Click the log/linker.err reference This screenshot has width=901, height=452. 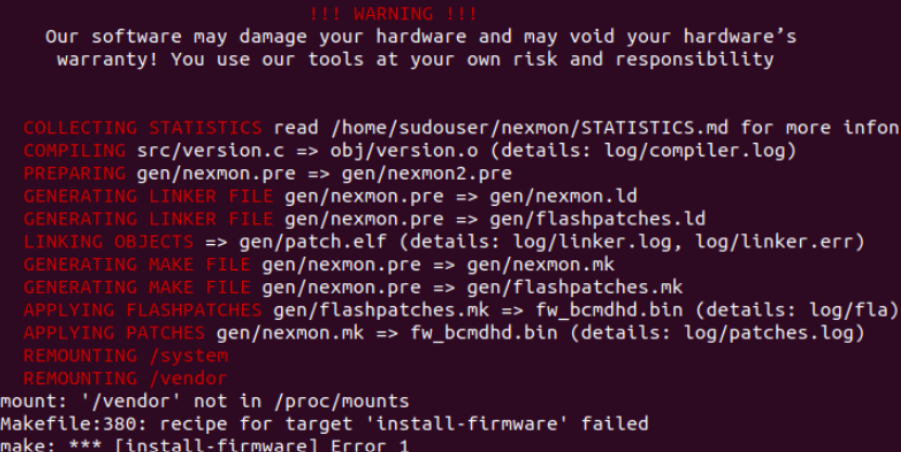[x=773, y=242]
